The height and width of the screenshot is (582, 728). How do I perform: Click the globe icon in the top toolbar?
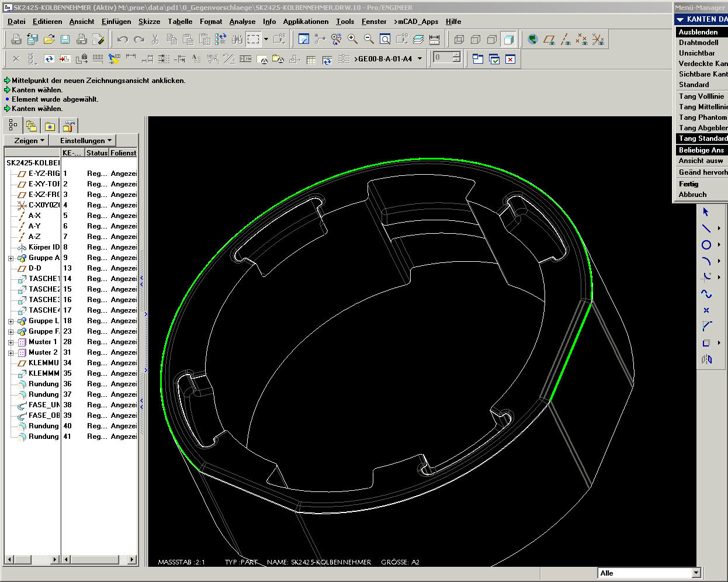point(533,39)
